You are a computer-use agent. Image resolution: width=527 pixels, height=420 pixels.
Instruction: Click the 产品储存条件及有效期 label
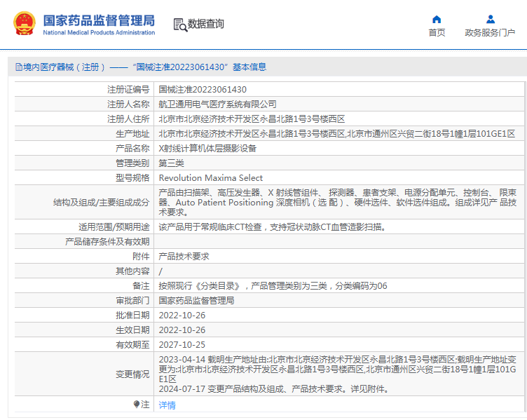pyautogui.click(x=107, y=242)
